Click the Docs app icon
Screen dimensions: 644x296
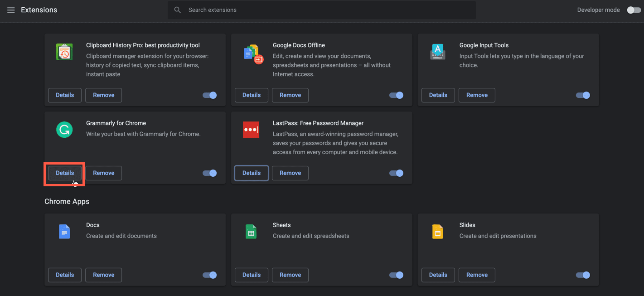(x=64, y=231)
